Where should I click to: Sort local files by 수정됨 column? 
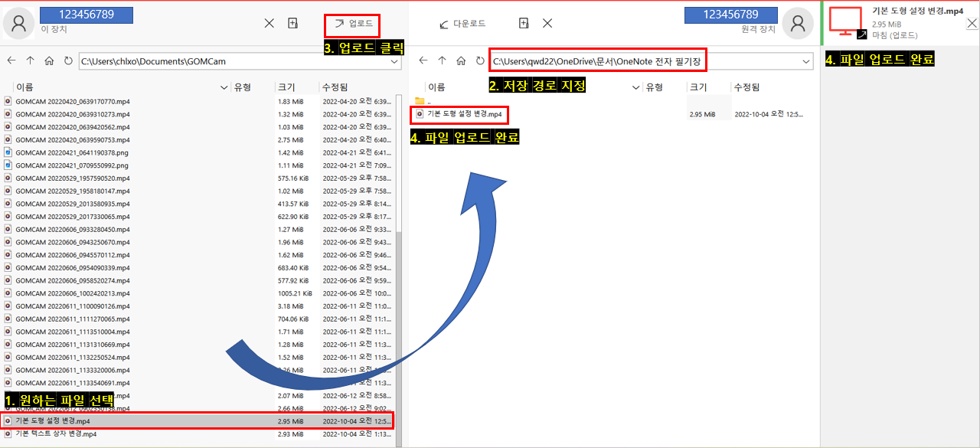[335, 88]
